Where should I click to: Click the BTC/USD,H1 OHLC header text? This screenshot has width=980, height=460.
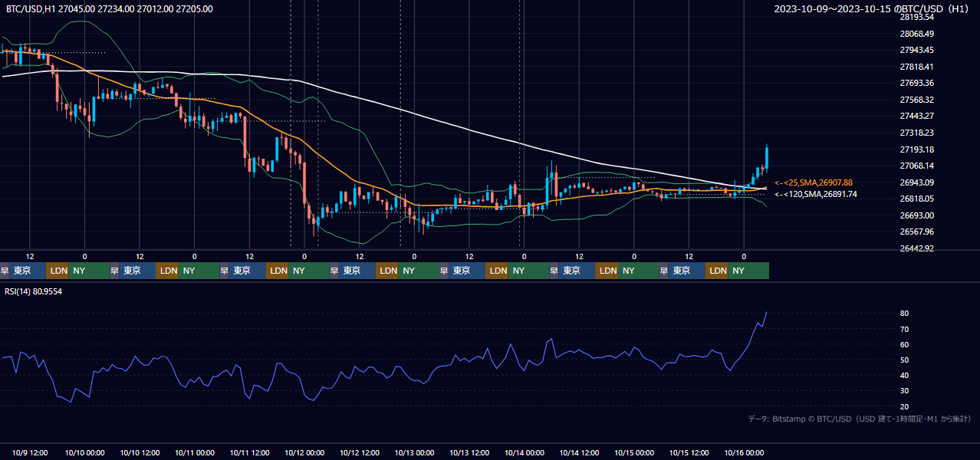110,8
